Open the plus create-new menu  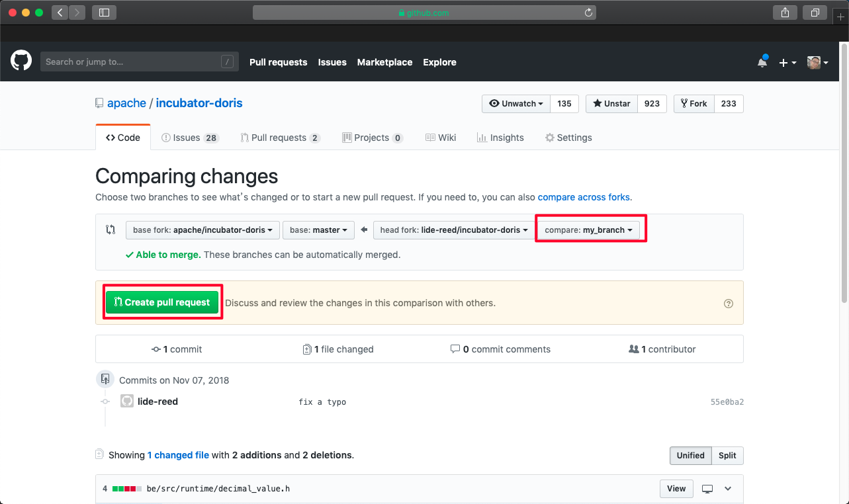[787, 62]
